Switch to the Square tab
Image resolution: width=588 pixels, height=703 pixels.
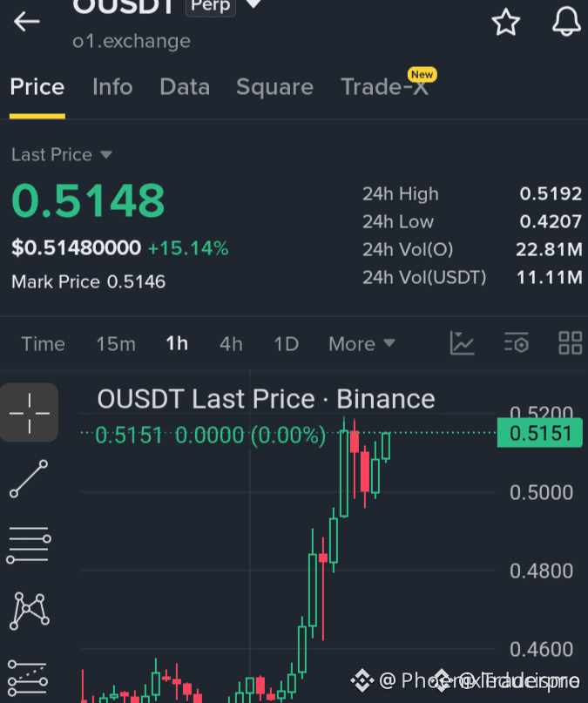pyautogui.click(x=274, y=86)
